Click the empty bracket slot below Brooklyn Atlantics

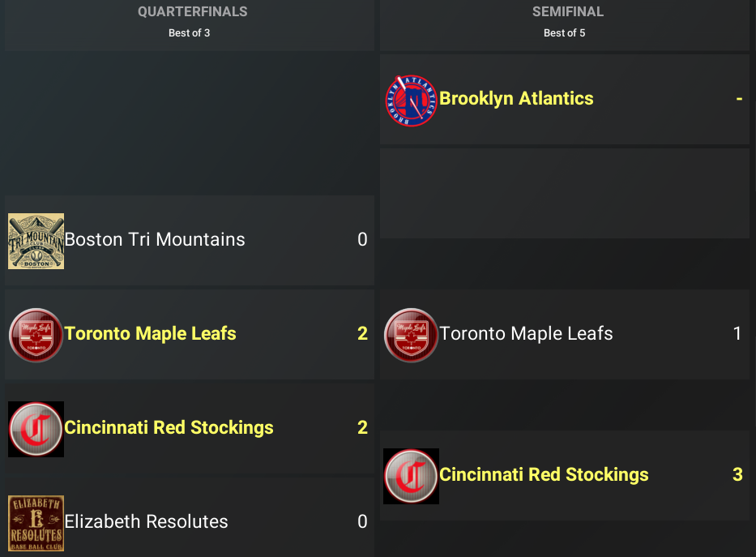(565, 192)
